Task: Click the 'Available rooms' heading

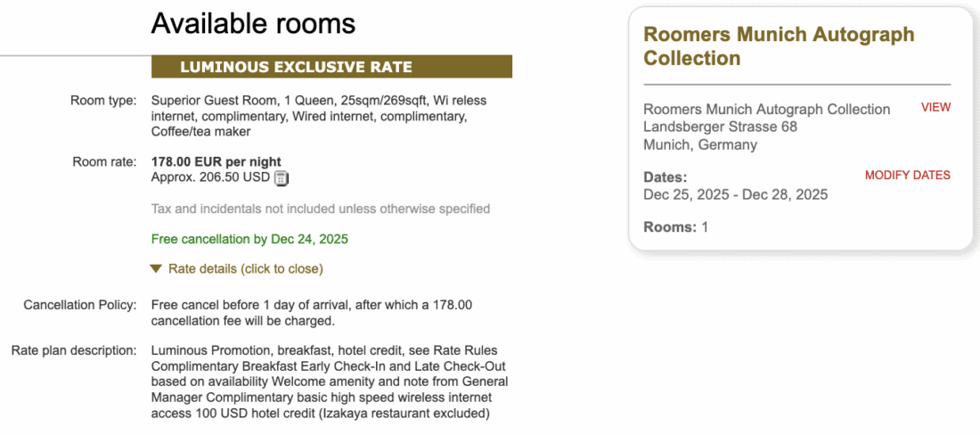Action: [x=253, y=23]
